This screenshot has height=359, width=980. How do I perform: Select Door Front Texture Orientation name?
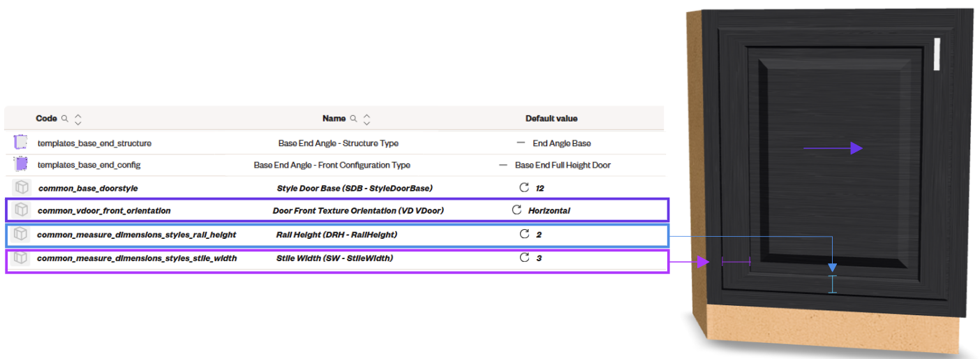[358, 210]
